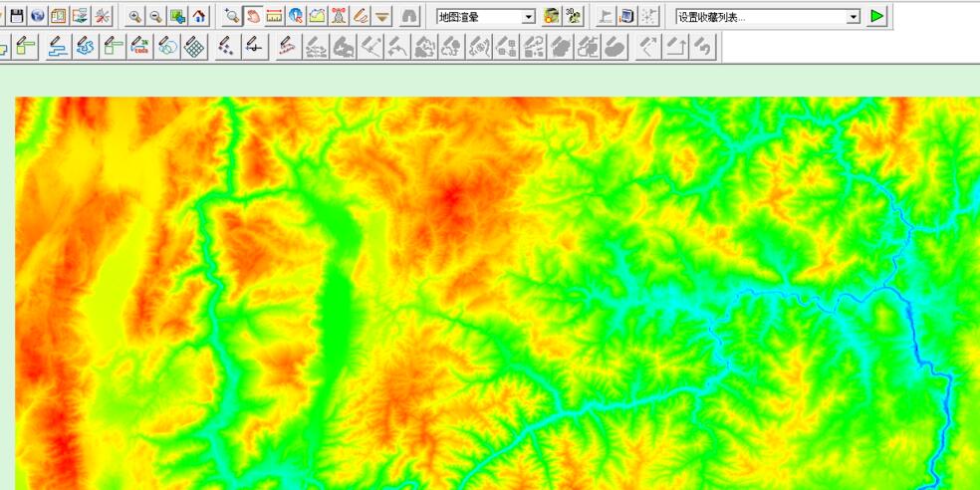Click the grayed-out solid oval blob icon
The width and height of the screenshot is (980, 490).
coord(615,47)
